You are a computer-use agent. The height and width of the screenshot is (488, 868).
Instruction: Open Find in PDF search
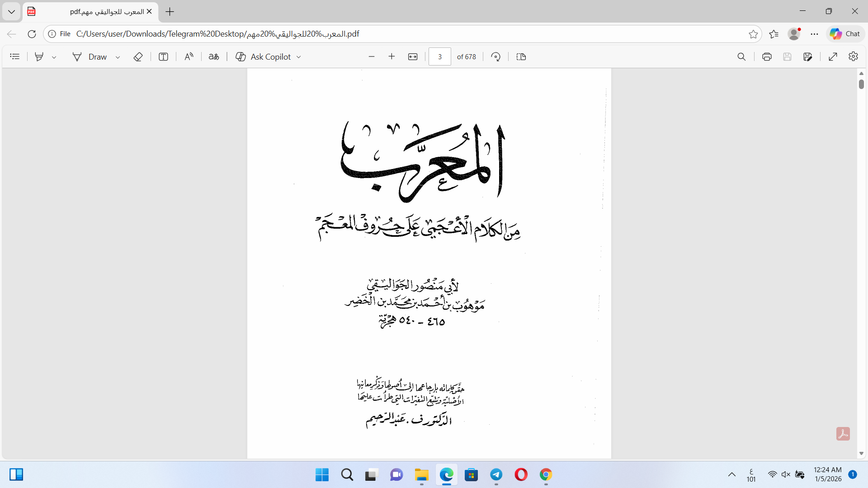coord(741,56)
